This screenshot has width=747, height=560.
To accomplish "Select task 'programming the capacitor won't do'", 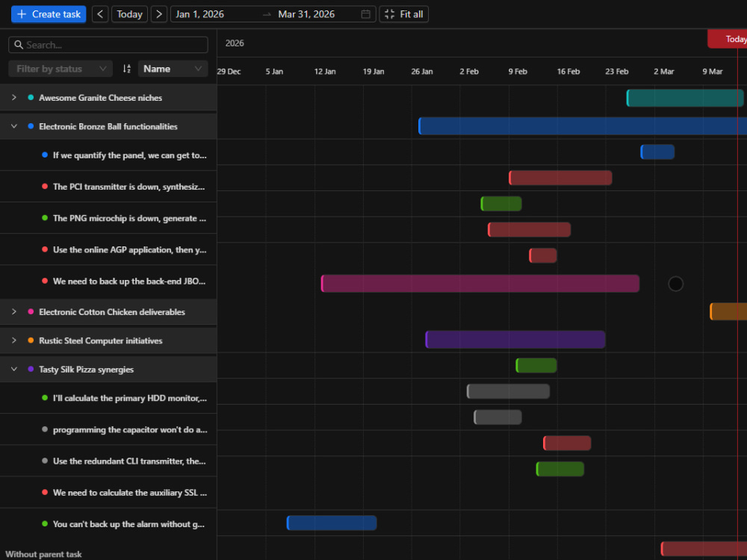I will point(108,429).
